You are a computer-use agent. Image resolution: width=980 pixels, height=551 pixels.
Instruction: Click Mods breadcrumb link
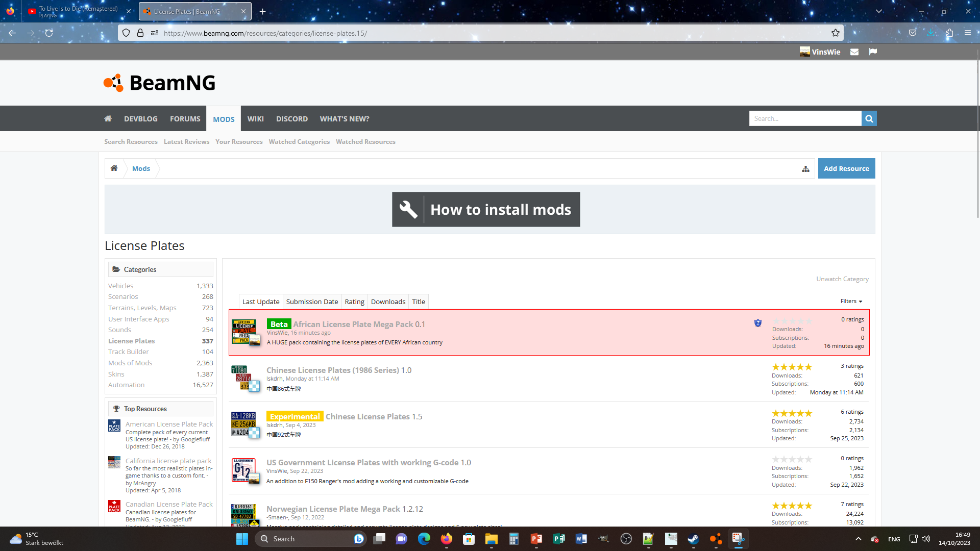[141, 168]
